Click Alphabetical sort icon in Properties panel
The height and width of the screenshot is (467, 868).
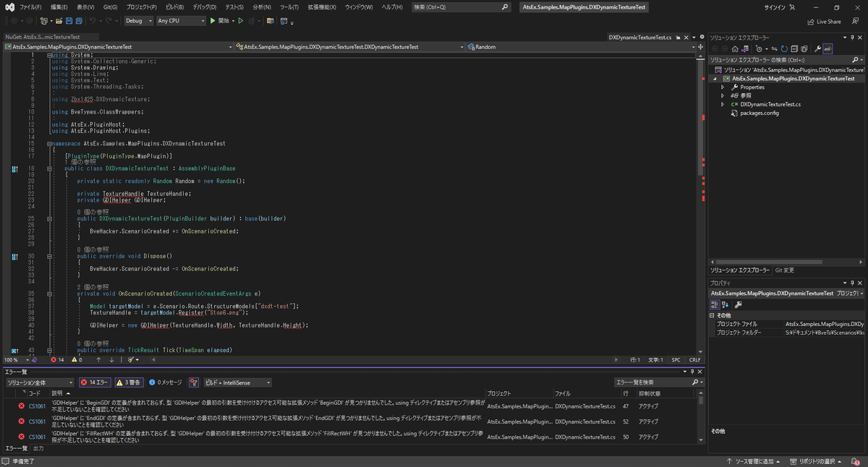[726, 304]
